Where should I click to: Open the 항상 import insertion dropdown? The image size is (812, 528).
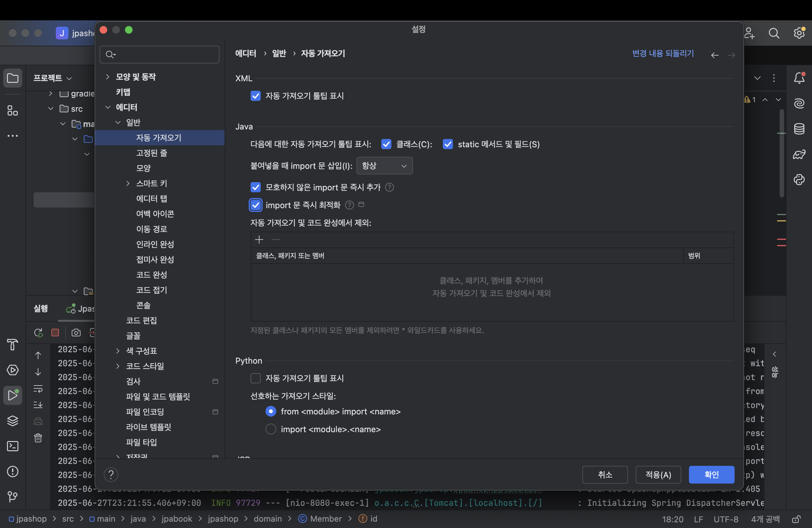tap(384, 166)
